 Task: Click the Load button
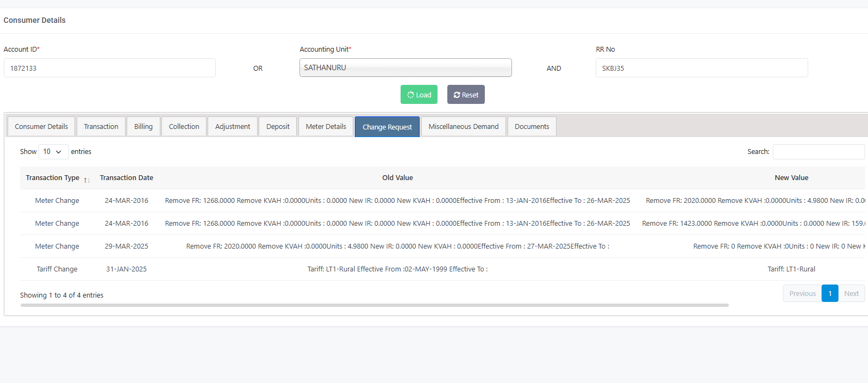click(x=419, y=95)
